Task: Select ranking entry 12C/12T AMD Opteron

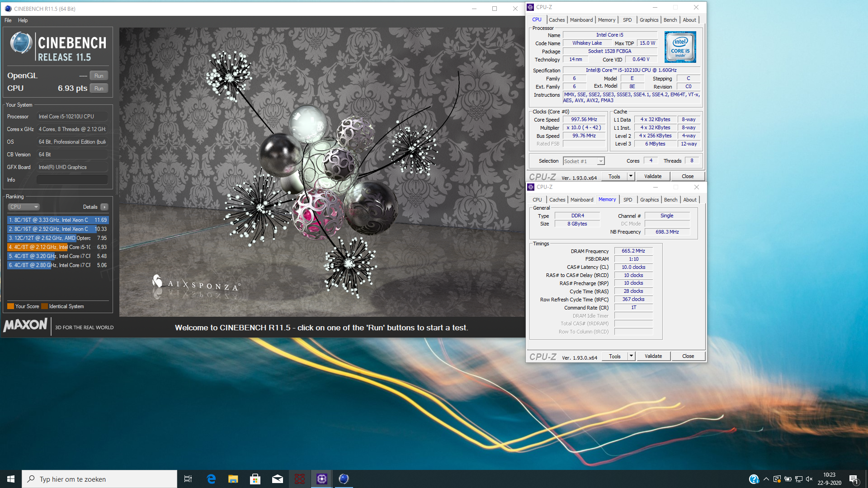Action: coord(58,238)
